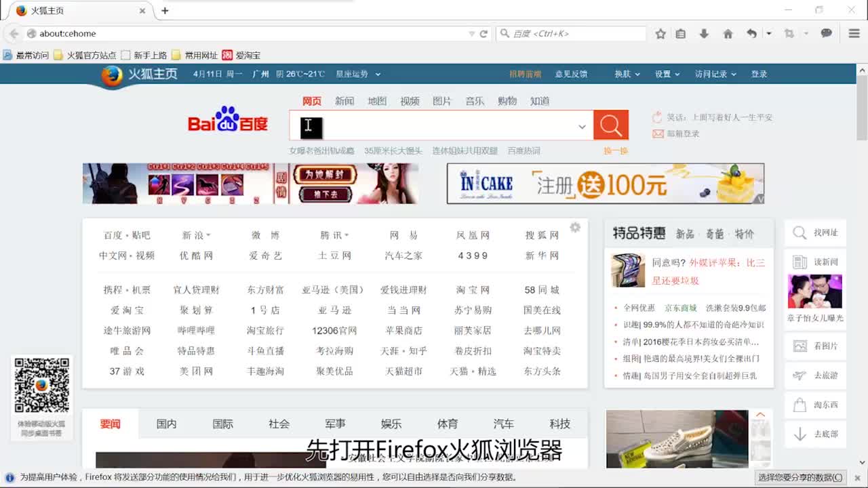Click the undo arrow toolbar icon
Image resolution: width=868 pixels, height=488 pixels.
[x=751, y=33]
